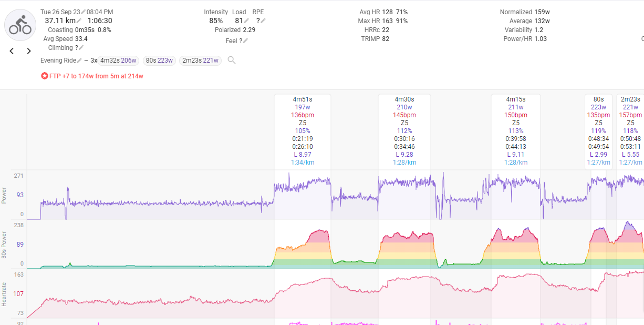Viewport: 644px width, 325px height.
Task: Click the Max HR 163 value
Action: [x=388, y=21]
